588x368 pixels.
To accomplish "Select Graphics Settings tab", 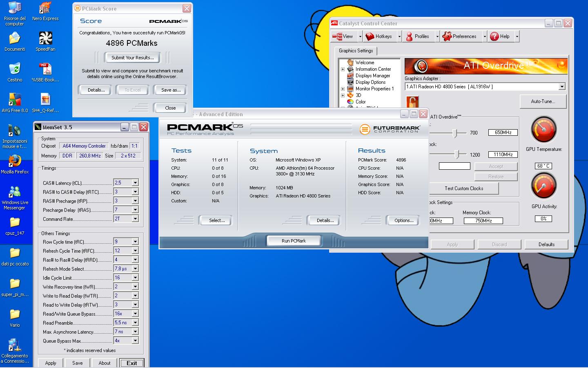I will tap(356, 51).
